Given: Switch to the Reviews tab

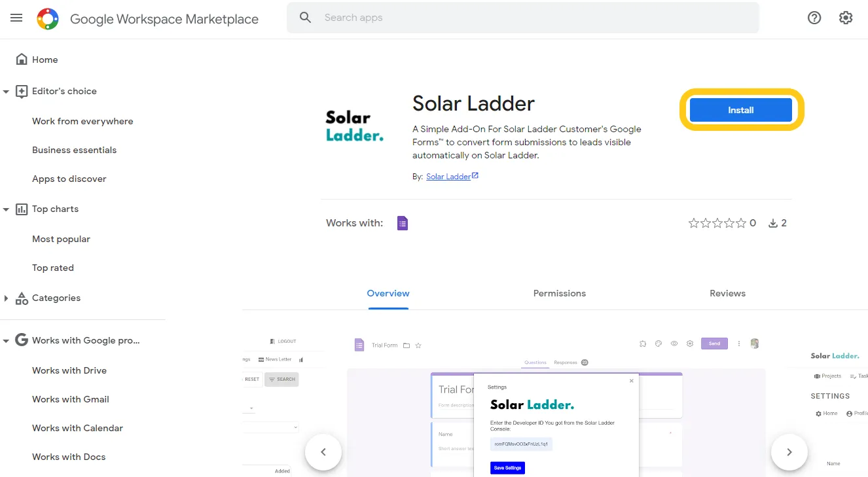Looking at the screenshot, I should pyautogui.click(x=728, y=293).
